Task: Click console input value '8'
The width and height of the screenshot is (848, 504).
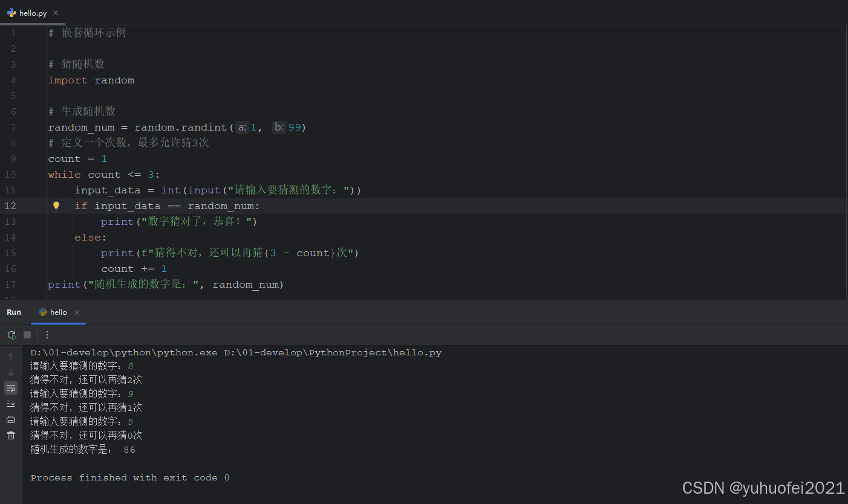Action: 131,367
